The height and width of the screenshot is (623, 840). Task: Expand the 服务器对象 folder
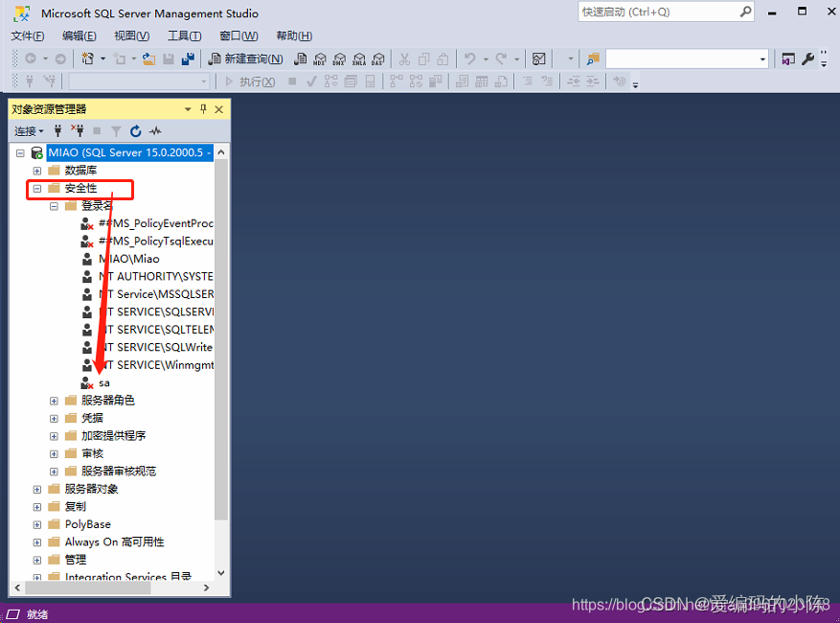coord(37,489)
